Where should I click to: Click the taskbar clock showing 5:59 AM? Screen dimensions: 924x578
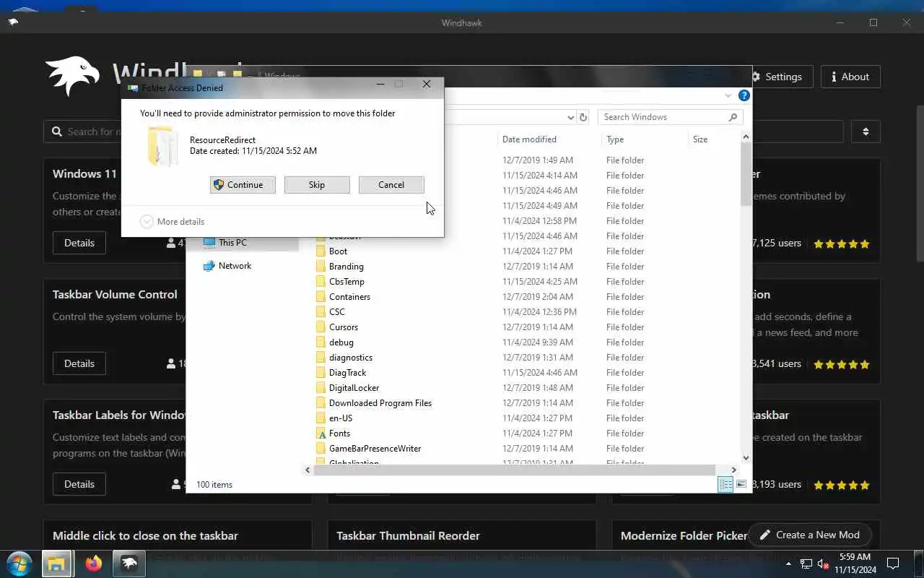(x=855, y=564)
